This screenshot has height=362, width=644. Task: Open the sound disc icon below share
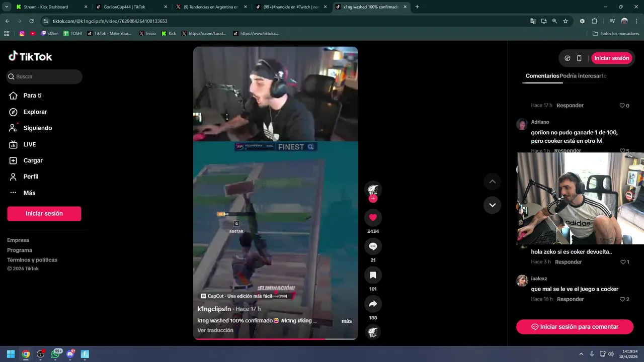373,332
